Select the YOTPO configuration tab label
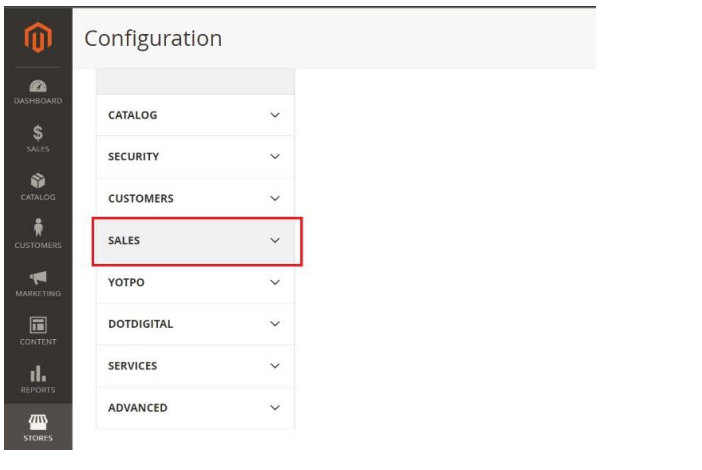 (126, 282)
